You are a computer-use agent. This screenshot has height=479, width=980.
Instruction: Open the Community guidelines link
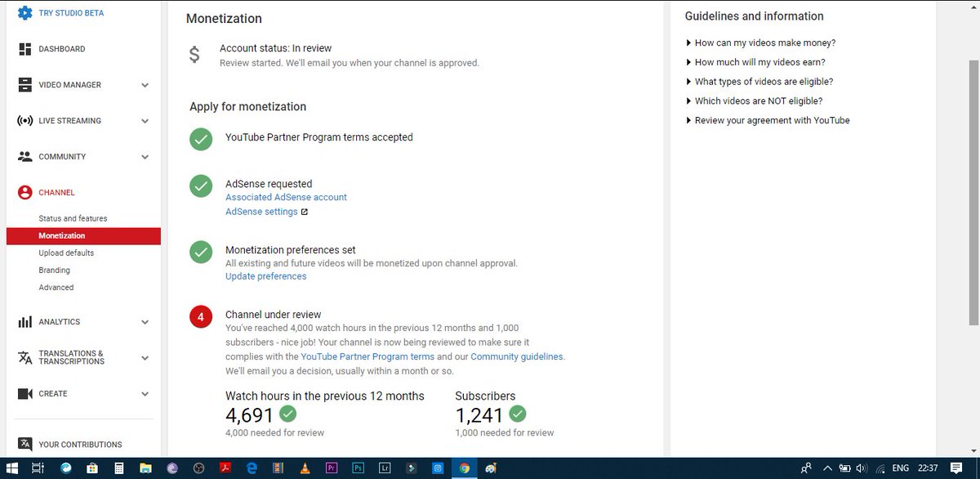pyautogui.click(x=516, y=357)
